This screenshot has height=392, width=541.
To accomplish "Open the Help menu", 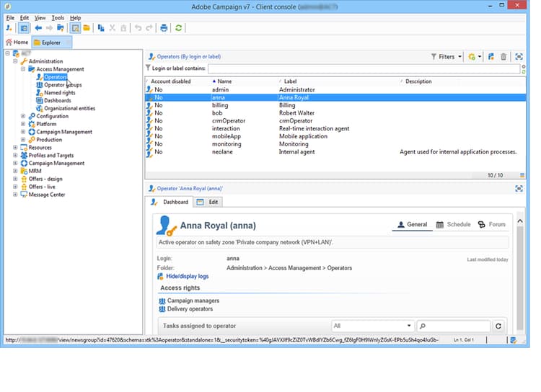I will click(x=75, y=17).
